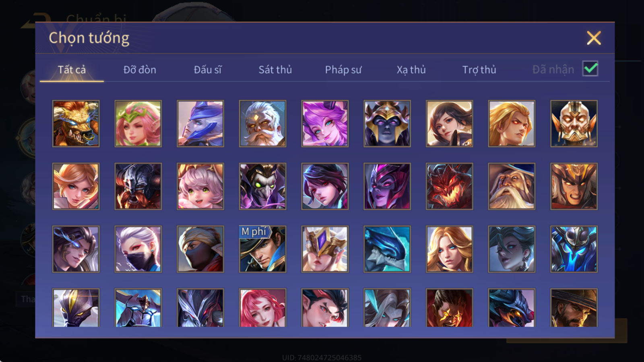Select the Tất cả tab
Viewport: 644px width, 362px height.
point(72,70)
